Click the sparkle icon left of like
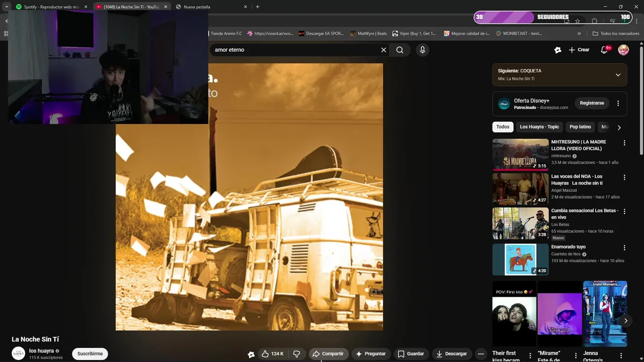 [251, 354]
